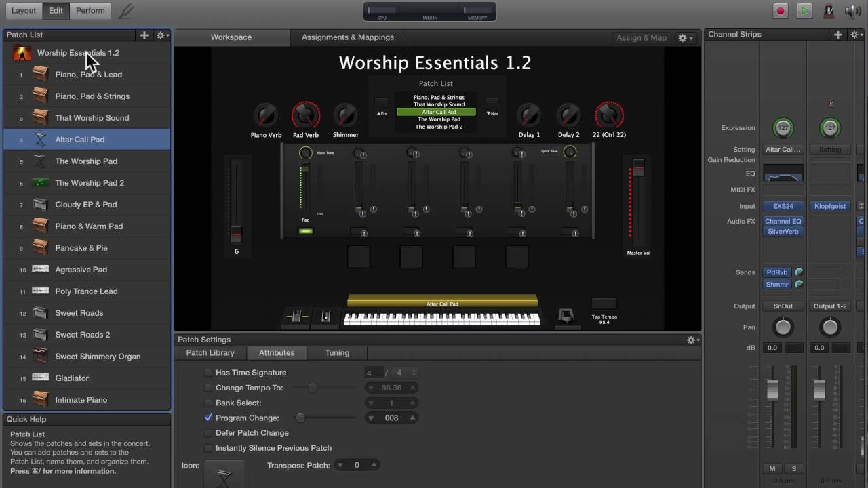This screenshot has height=488, width=868.
Task: Click the Assign & Map button
Action: tap(642, 38)
